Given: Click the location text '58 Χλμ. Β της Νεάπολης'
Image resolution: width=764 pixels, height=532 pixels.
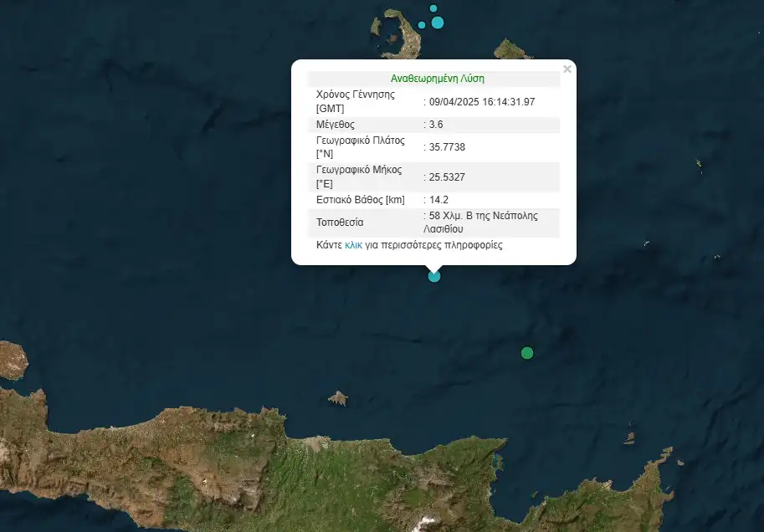Looking at the screenshot, I should coord(484,216).
